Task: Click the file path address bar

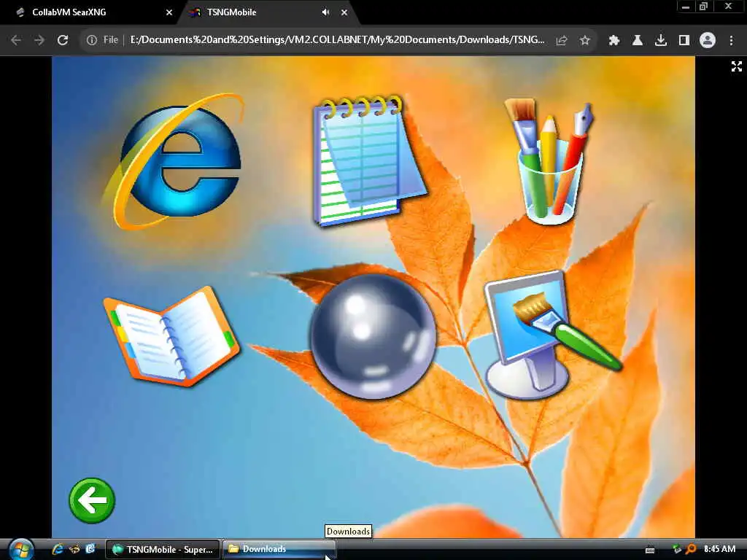Action: click(337, 40)
